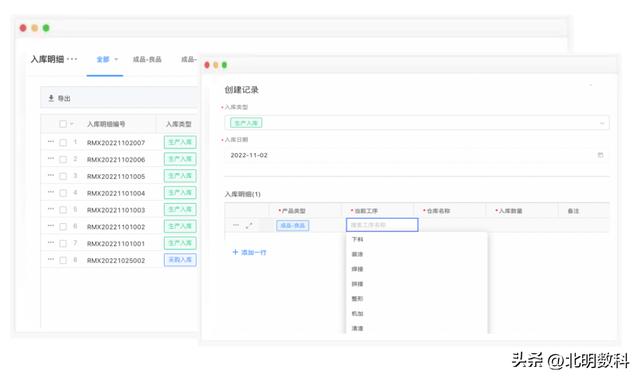Open row menu for RMX20221101001
Viewport: 640px width, 379px height.
pyautogui.click(x=51, y=242)
